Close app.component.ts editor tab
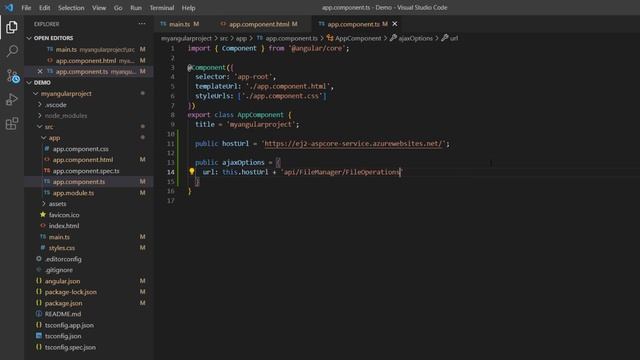 394,24
